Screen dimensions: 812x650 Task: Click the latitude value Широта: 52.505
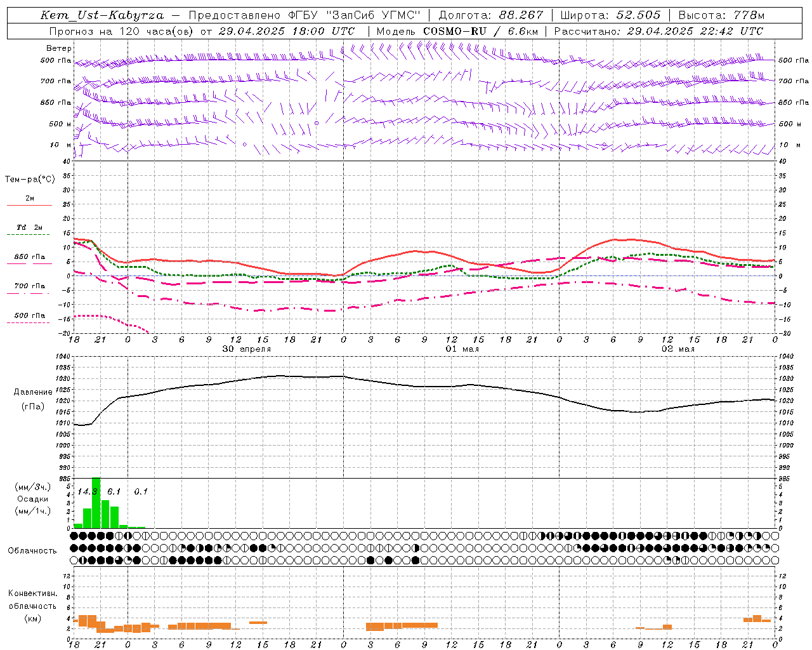click(x=610, y=15)
